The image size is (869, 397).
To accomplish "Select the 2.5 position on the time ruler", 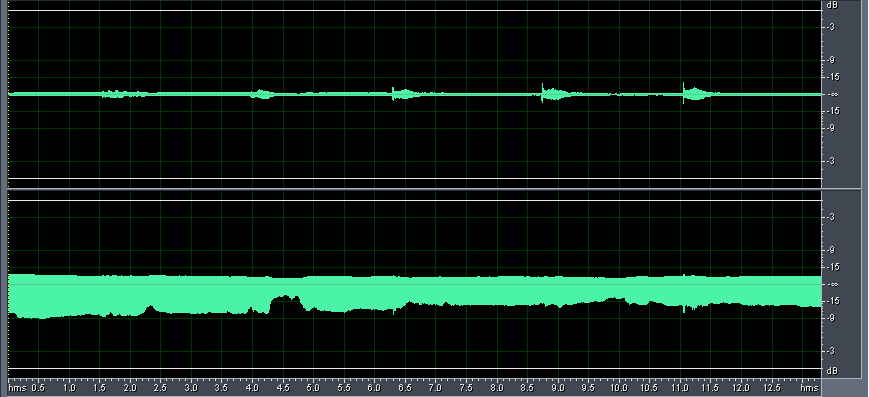I will point(160,388).
